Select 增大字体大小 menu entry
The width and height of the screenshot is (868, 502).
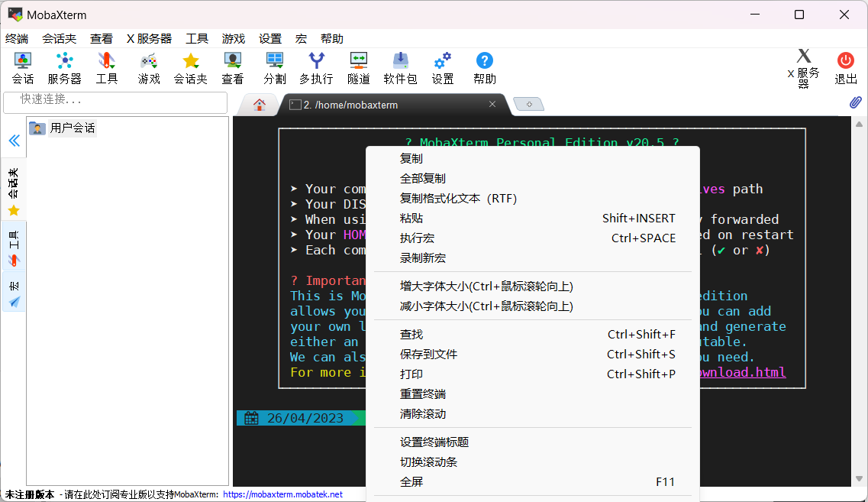tap(533, 287)
